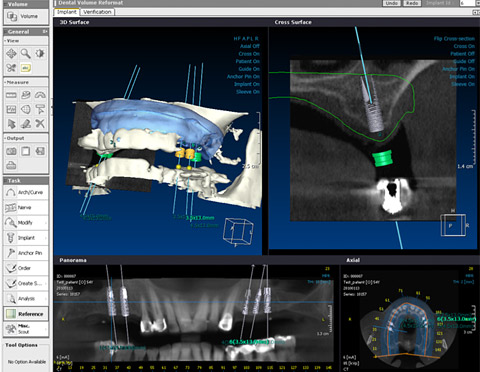Toggle Axial Off in 3D view
This screenshot has height=372, width=480.
(x=250, y=46)
